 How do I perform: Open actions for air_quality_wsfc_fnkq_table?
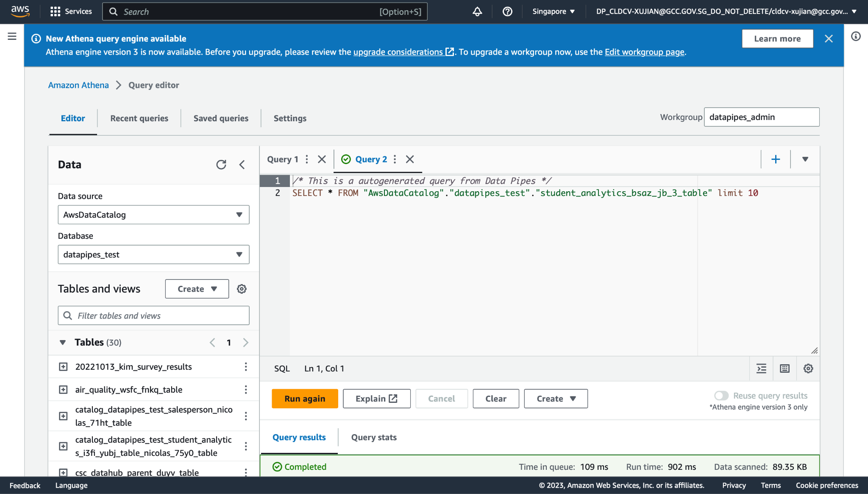click(246, 390)
